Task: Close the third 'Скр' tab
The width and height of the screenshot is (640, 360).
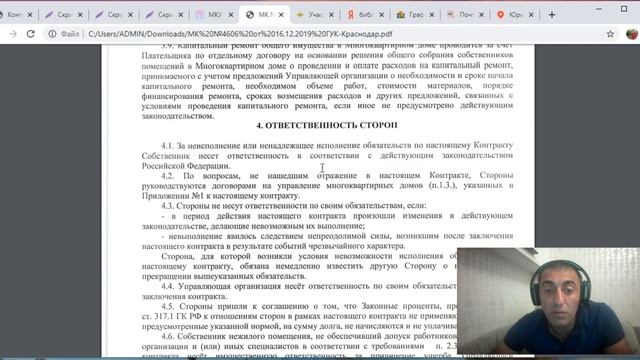Action: tap(180, 15)
